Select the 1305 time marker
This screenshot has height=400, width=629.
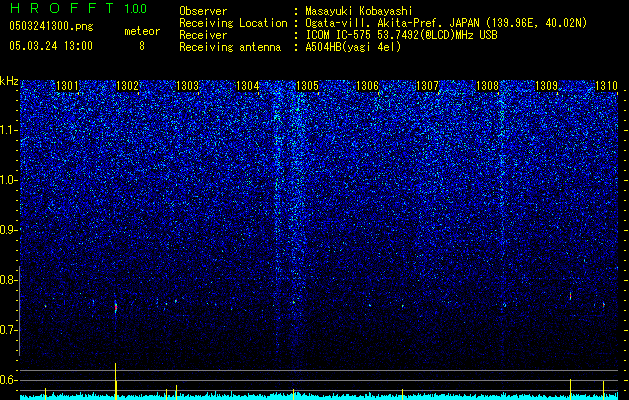[307, 86]
